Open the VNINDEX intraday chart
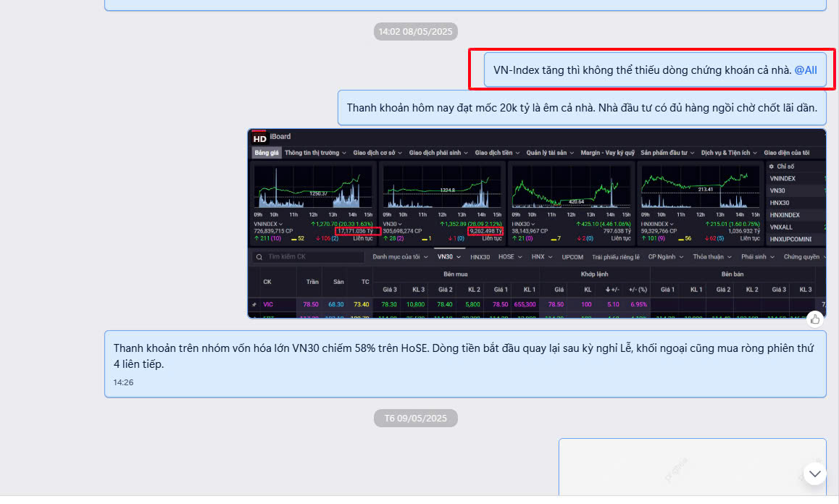The height and width of the screenshot is (504, 839). point(314,187)
